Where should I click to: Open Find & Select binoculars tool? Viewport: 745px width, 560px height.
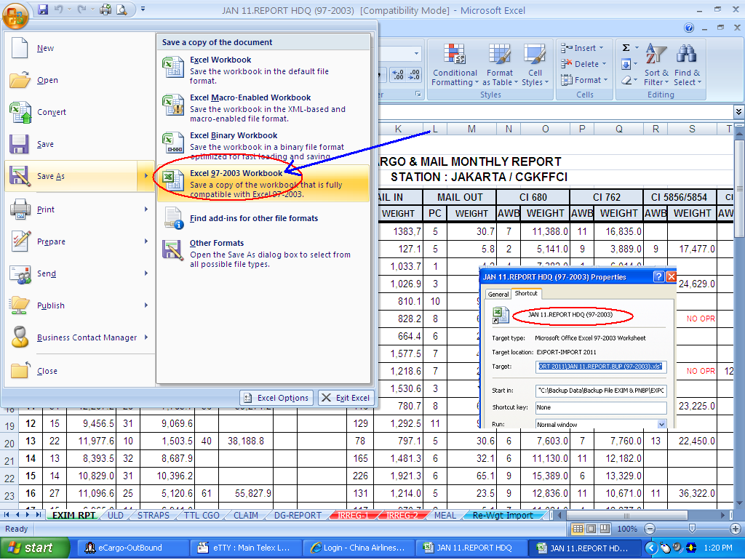(x=687, y=65)
